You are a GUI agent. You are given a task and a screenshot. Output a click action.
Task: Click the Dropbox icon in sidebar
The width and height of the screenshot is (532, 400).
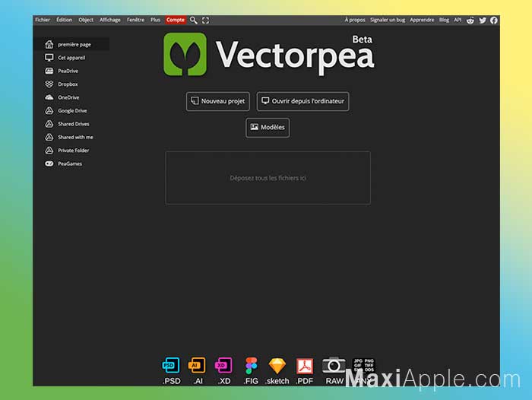click(49, 84)
